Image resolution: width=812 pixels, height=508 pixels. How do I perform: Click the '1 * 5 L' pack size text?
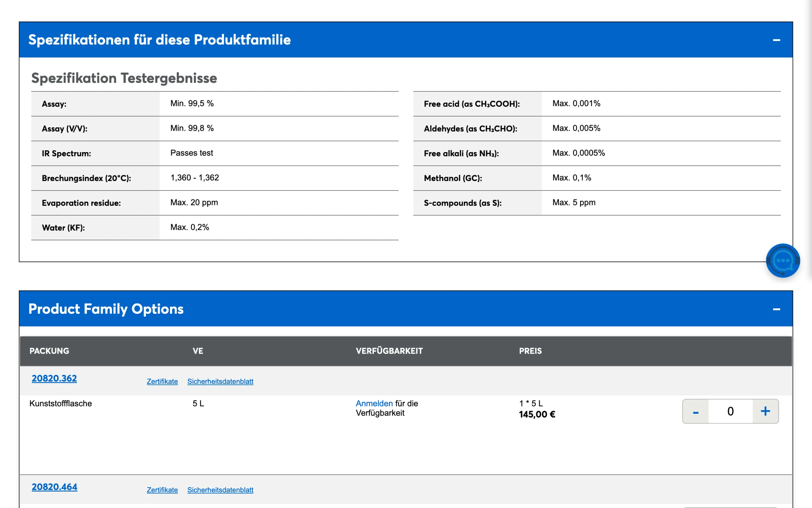tap(531, 403)
